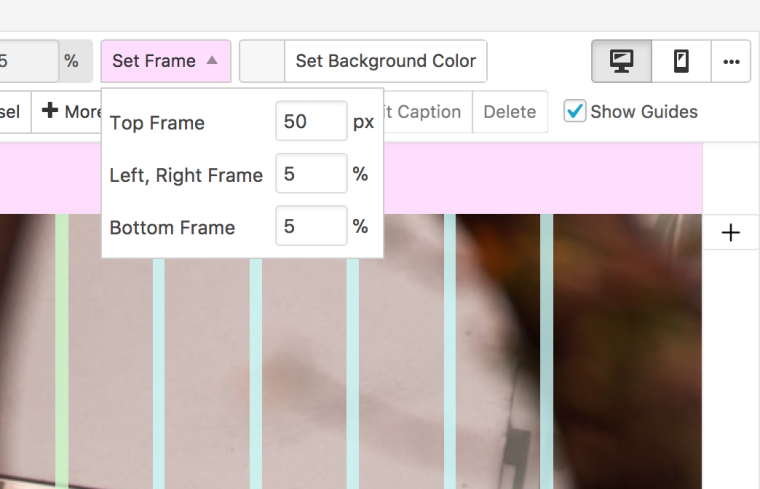Click Set Background Color button
This screenshot has width=760, height=489.
click(385, 61)
